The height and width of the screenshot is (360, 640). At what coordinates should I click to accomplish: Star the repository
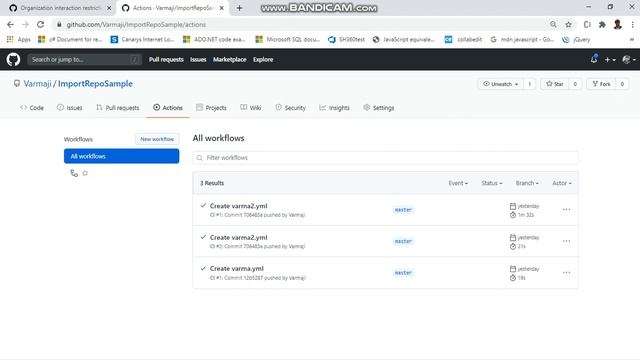554,84
